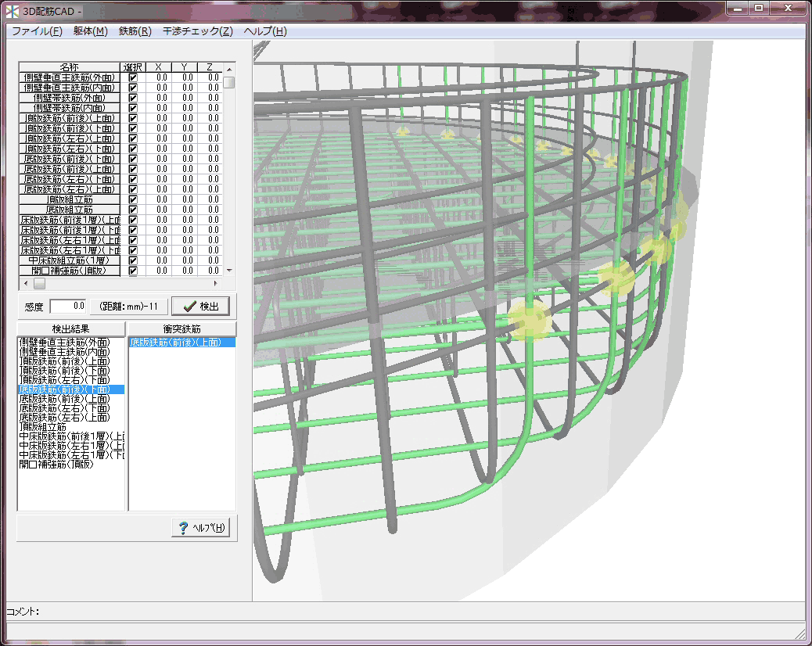Click table horizontal scroll right arrow
Viewport: 812px width, 646px height.
[x=216, y=283]
